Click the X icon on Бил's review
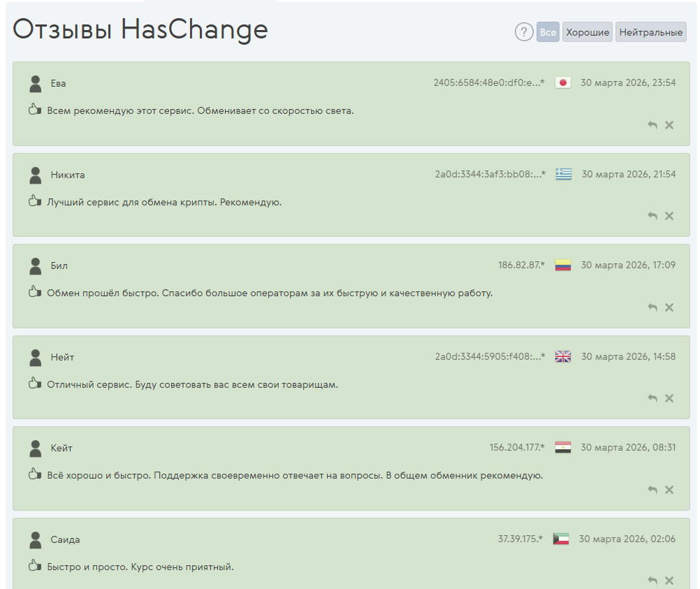 click(669, 307)
